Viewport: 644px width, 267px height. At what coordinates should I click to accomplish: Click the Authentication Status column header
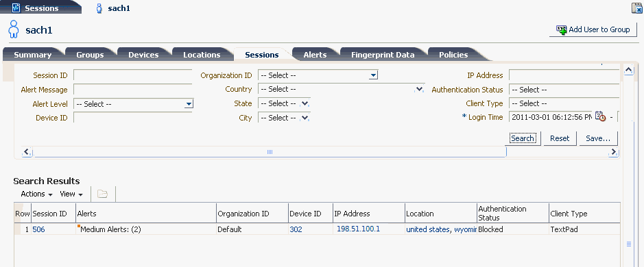[x=513, y=214]
